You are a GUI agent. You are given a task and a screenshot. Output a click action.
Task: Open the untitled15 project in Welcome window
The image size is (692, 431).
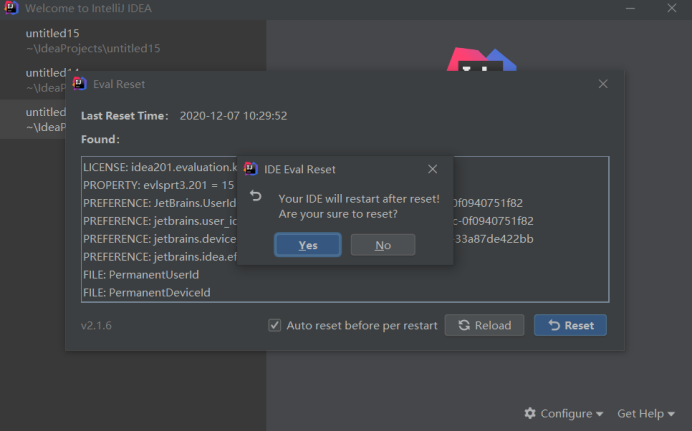[x=132, y=41]
